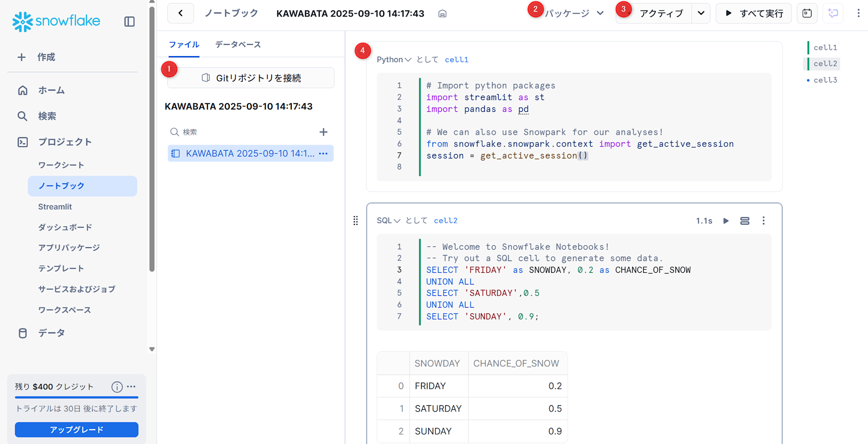The image size is (868, 444).
Task: Open the notebook more-options menu
Action: (x=858, y=13)
